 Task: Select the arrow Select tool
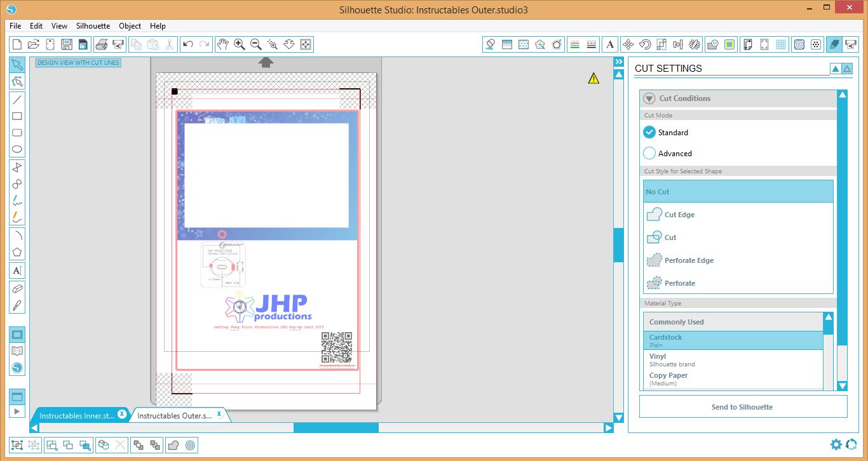tap(17, 65)
